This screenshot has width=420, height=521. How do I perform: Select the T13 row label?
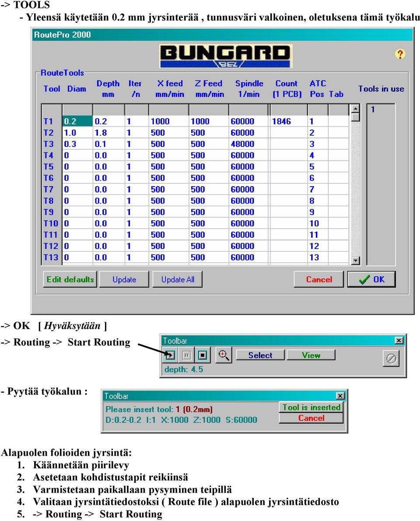pyautogui.click(x=52, y=257)
